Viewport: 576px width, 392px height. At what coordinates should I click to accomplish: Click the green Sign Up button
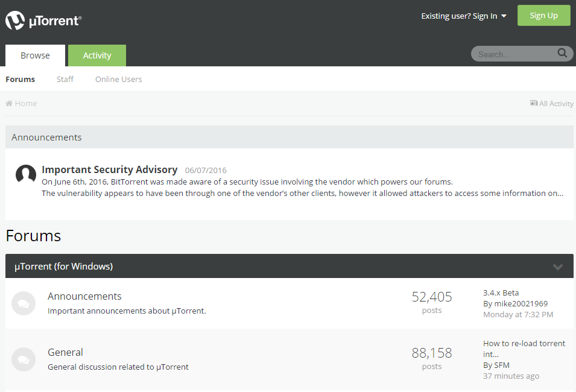coord(543,16)
